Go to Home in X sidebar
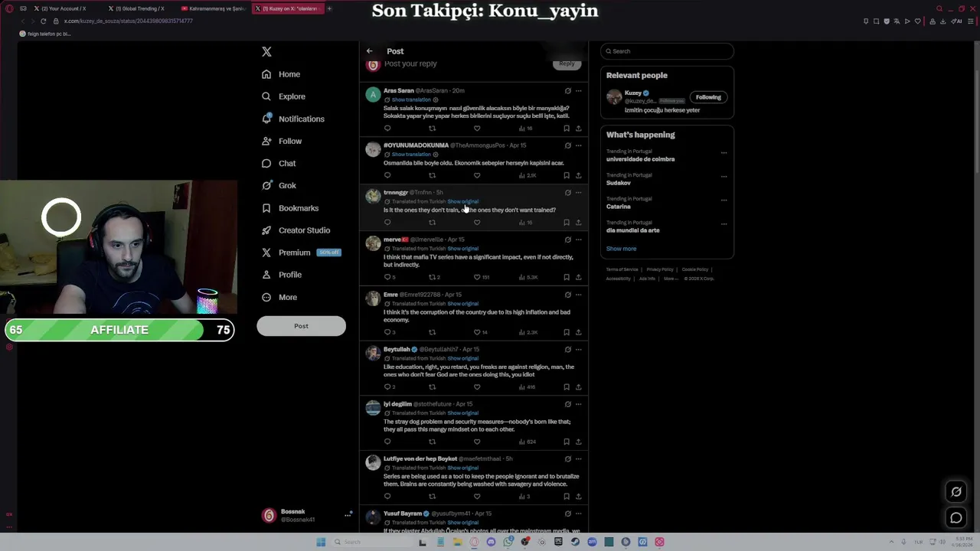This screenshot has width=980, height=551. [x=281, y=74]
